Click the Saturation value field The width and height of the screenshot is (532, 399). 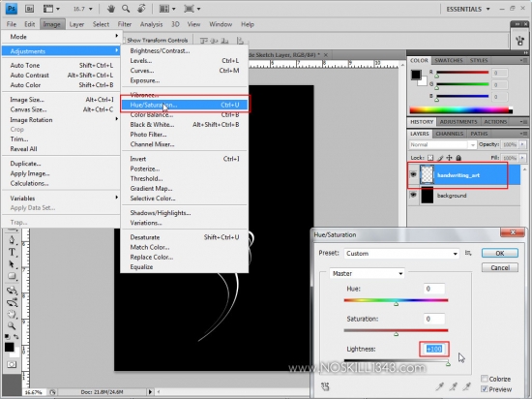point(434,319)
